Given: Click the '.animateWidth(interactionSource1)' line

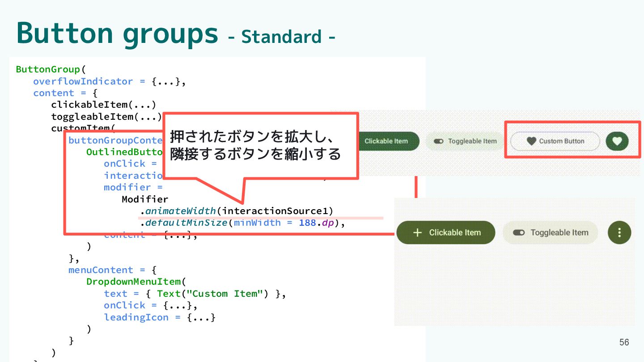Looking at the screenshot, I should click(237, 210).
